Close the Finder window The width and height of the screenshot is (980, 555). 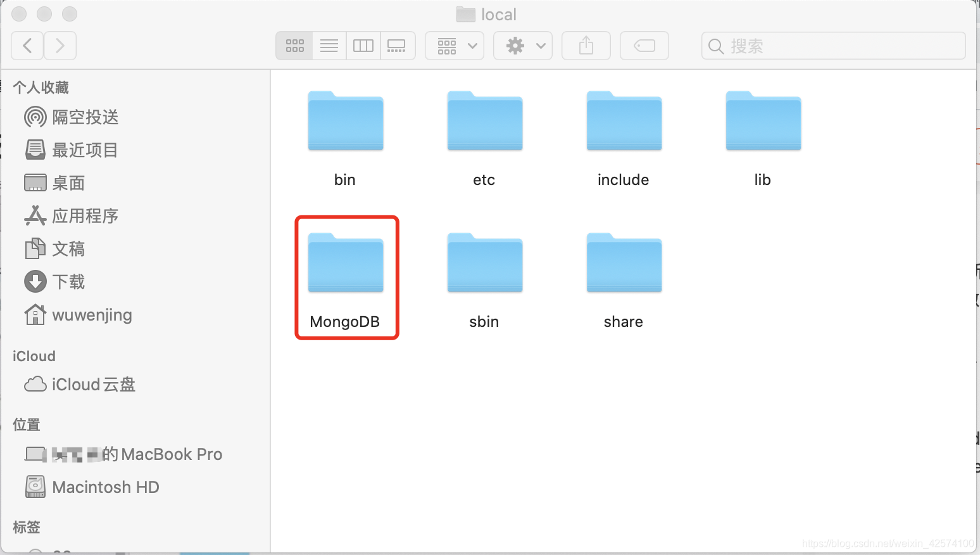tap(20, 14)
